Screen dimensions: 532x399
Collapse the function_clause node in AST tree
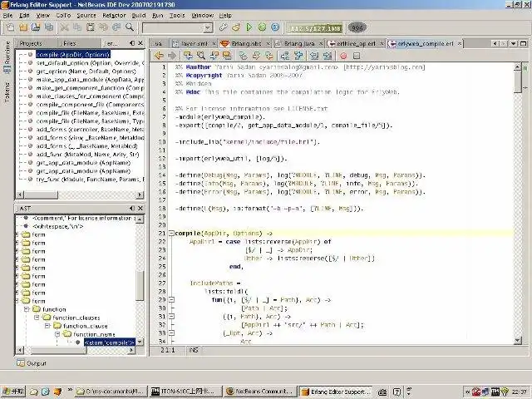coord(47,326)
